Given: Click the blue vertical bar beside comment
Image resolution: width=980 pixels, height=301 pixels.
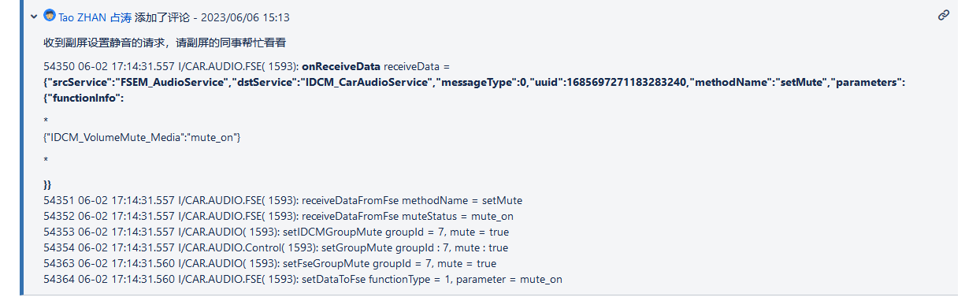Looking at the screenshot, I should (x=21, y=150).
